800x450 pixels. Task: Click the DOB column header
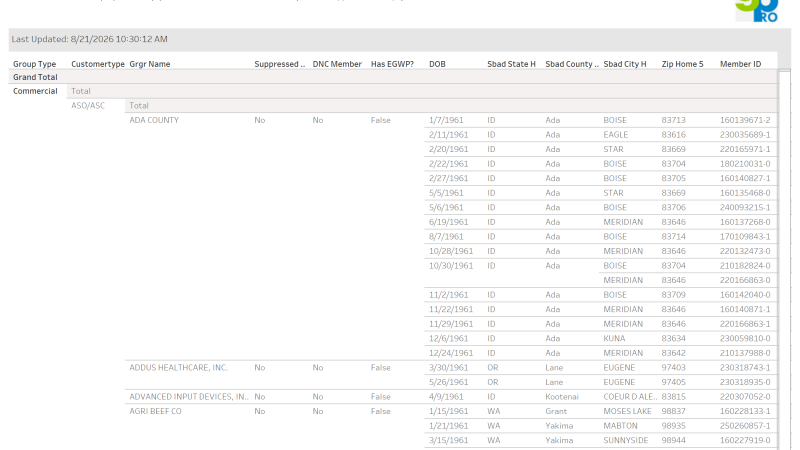click(x=437, y=64)
